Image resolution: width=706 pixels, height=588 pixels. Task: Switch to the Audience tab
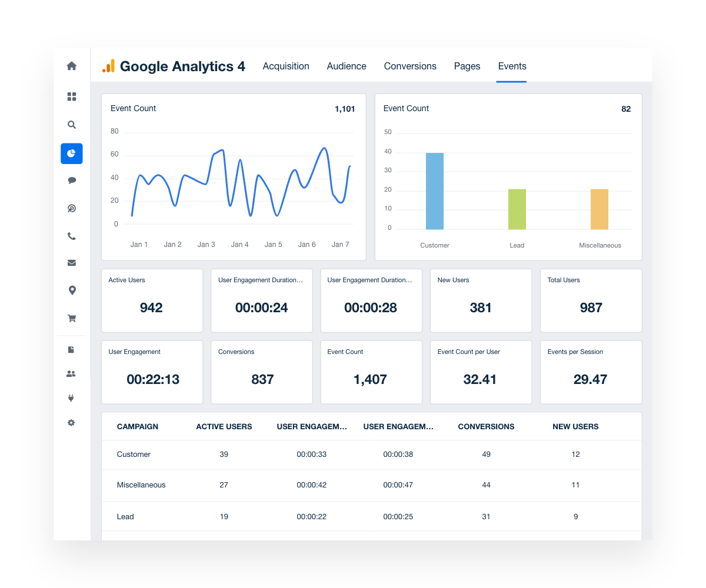tap(347, 66)
